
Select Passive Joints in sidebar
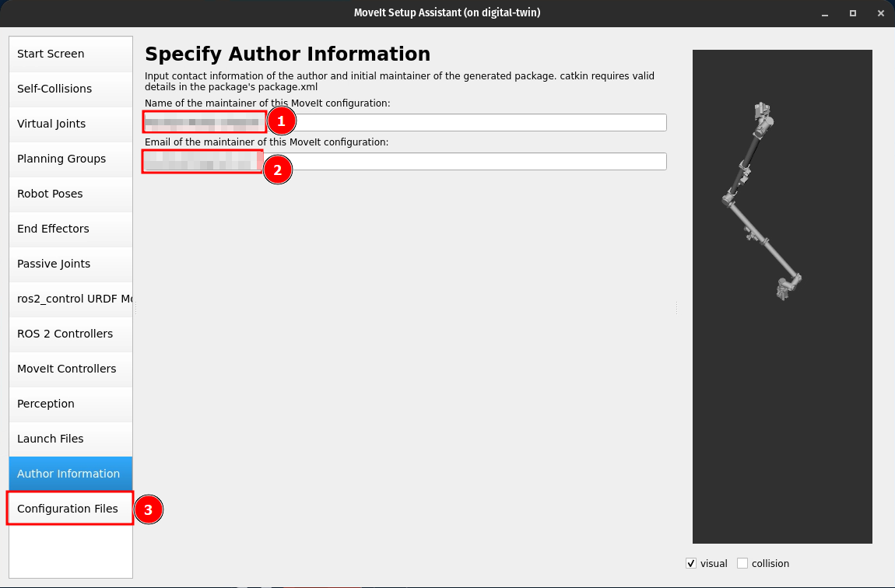[70, 264]
